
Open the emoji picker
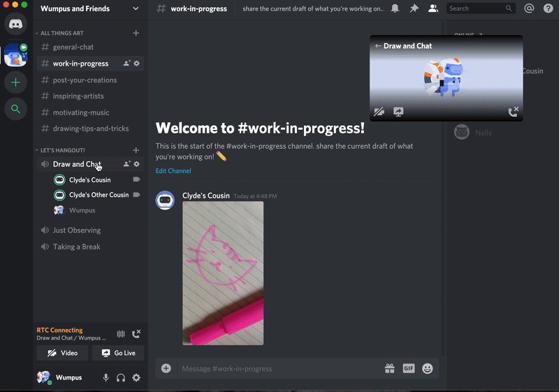pyautogui.click(x=428, y=368)
